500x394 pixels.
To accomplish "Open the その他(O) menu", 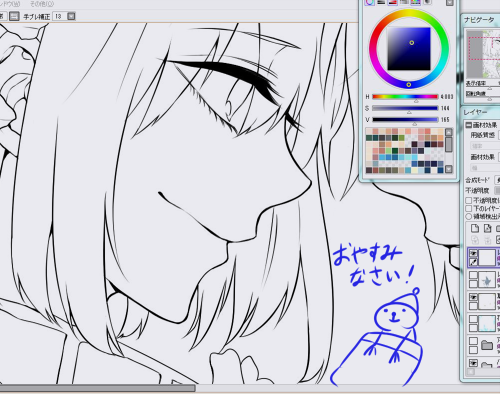I will point(42,4).
